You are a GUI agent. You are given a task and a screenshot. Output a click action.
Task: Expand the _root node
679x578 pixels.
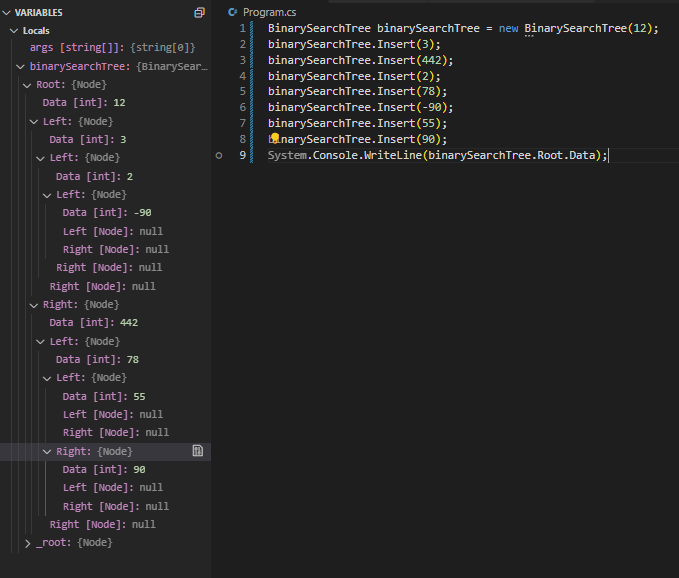tap(28, 543)
